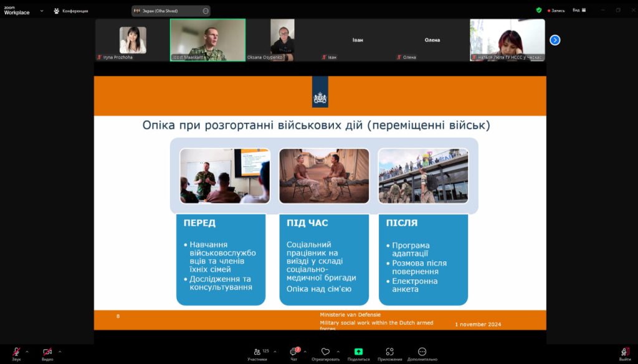Open the Чат chat panel

(x=293, y=352)
